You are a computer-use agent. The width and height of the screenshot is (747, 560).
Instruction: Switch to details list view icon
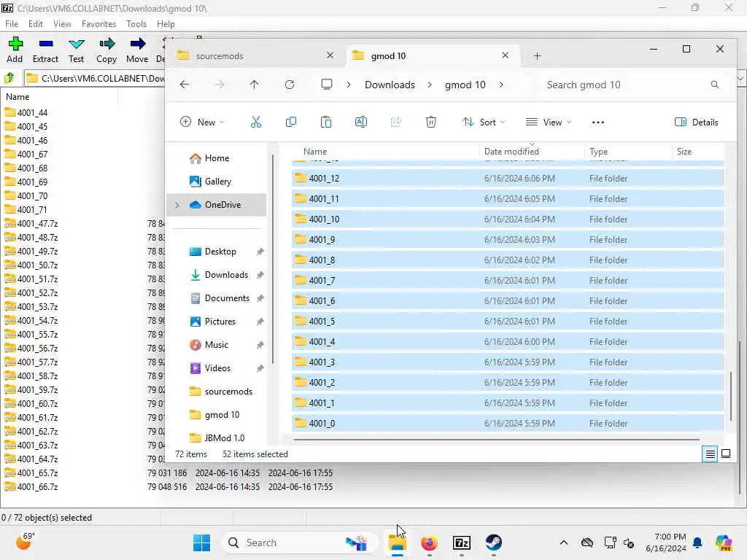[x=710, y=454]
